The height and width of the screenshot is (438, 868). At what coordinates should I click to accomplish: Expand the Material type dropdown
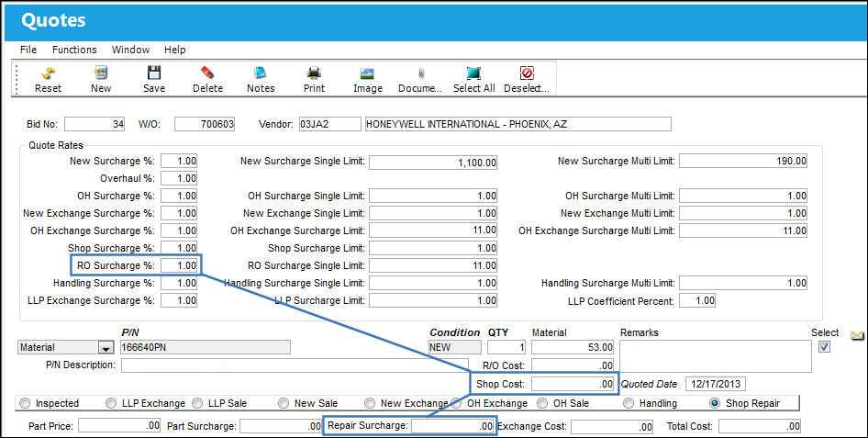106,348
